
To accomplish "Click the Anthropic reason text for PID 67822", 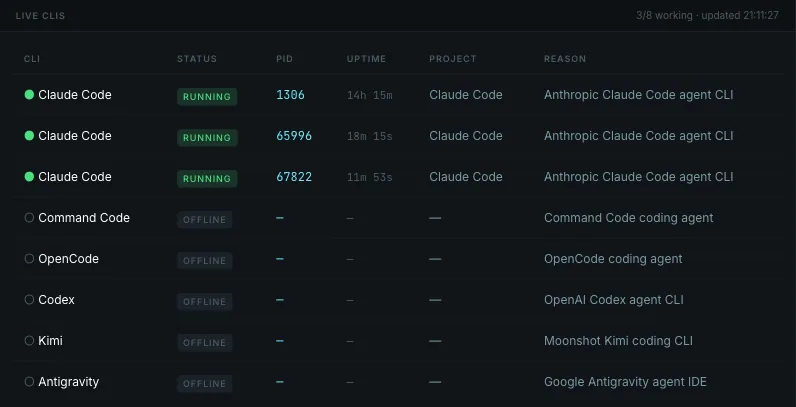I will click(639, 177).
